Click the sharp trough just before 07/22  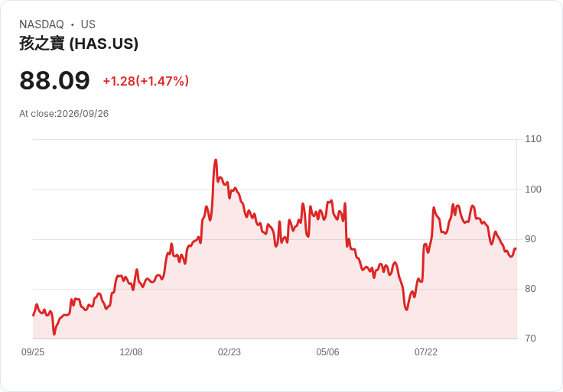click(406, 309)
